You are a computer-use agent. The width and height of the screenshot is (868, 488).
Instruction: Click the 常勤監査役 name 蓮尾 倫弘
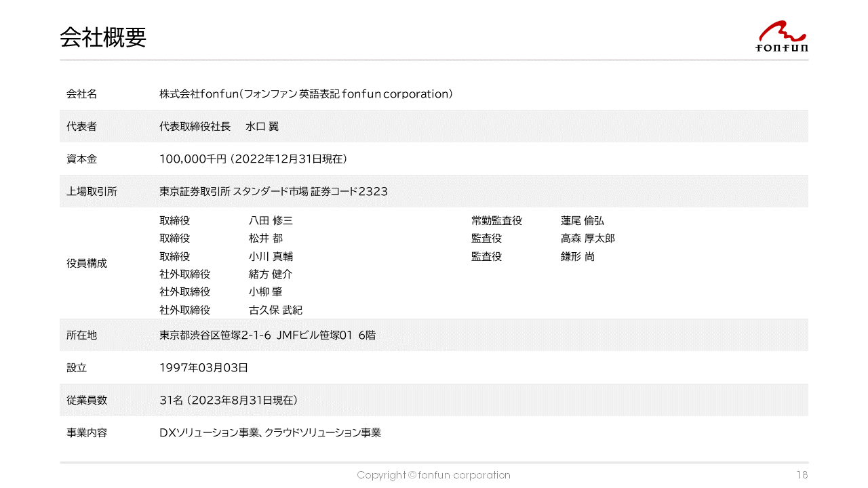pos(582,221)
